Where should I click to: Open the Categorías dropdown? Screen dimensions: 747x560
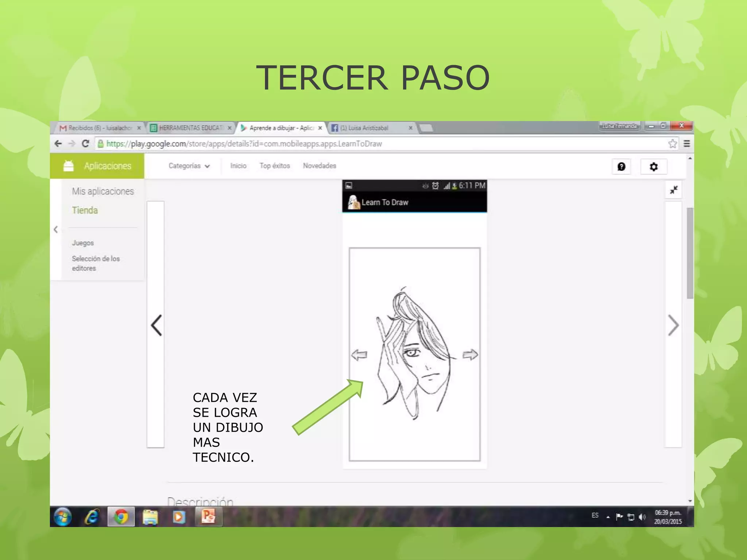(189, 166)
